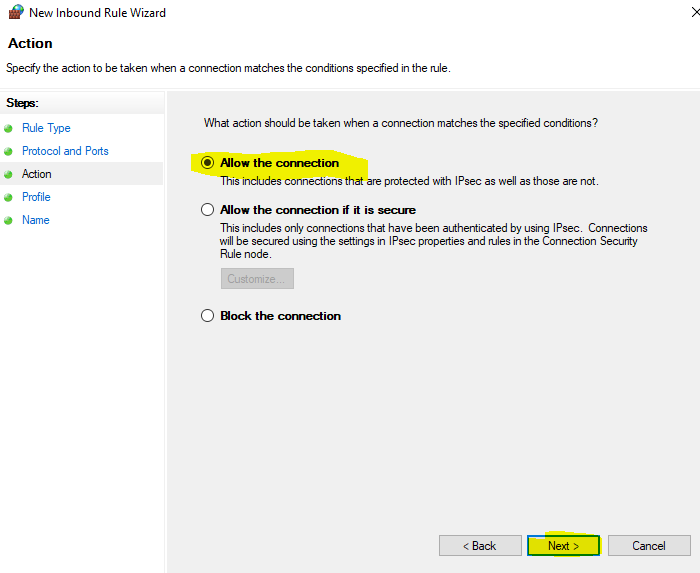Click the 'Steps:' sidebar header
Viewport: 700px width, 573px height.
[x=22, y=103]
